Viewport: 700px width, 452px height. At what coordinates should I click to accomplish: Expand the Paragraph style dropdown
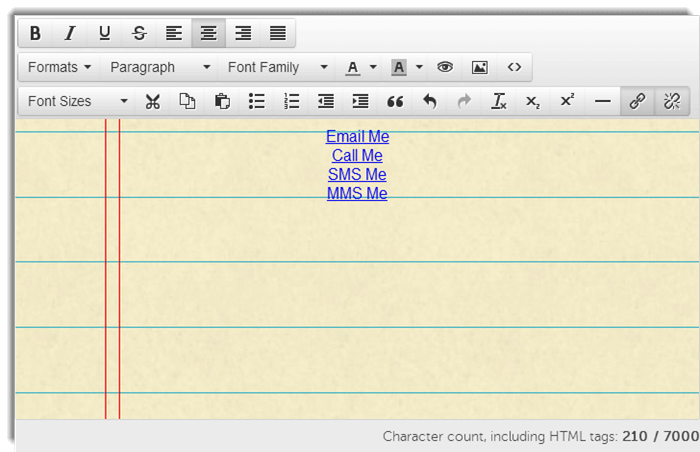(x=160, y=67)
